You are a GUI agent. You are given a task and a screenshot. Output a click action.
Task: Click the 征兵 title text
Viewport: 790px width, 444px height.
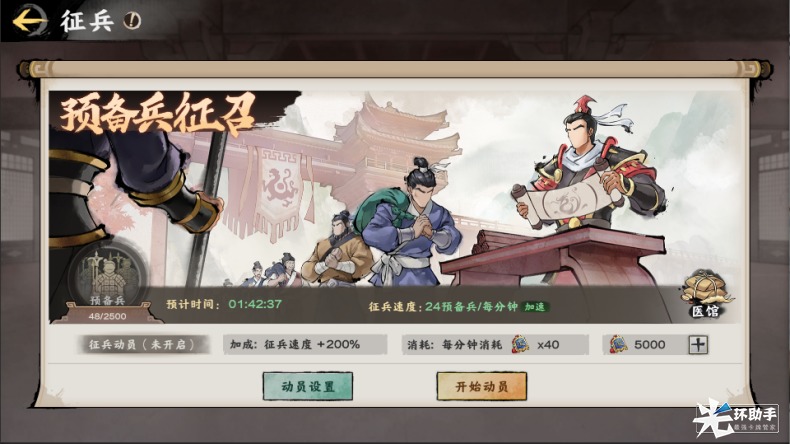[x=87, y=21]
